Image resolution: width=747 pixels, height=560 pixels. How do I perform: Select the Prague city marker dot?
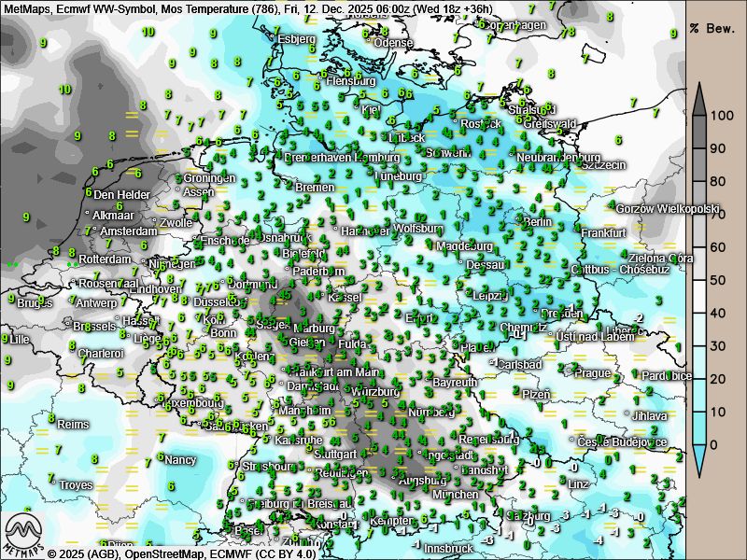(x=570, y=372)
